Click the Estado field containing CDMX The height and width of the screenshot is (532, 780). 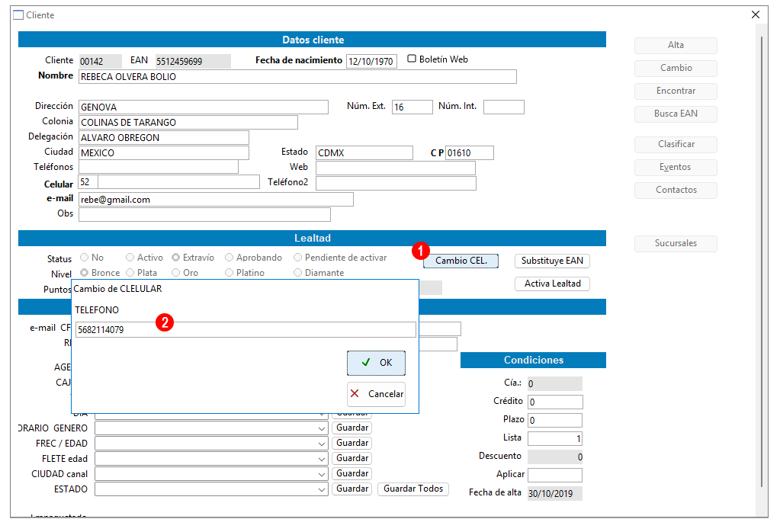364,152
